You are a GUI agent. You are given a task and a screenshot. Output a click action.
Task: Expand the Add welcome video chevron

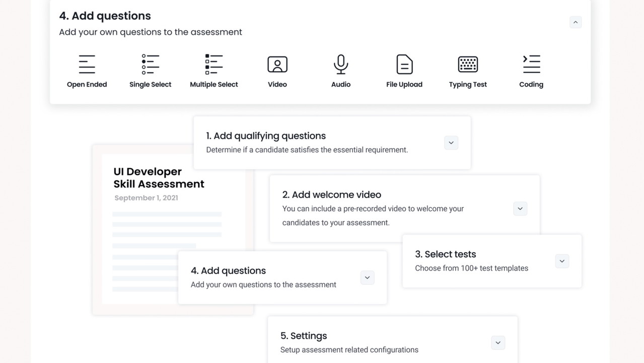coord(520,209)
